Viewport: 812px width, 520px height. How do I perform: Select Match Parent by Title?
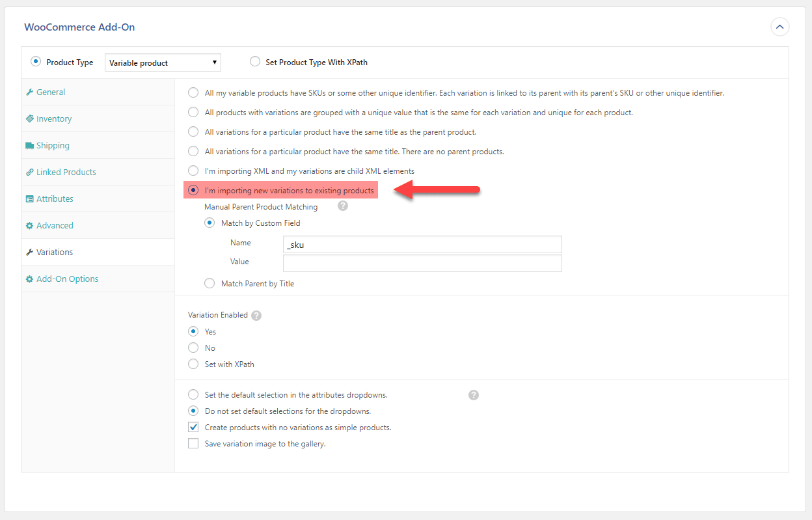(210, 283)
